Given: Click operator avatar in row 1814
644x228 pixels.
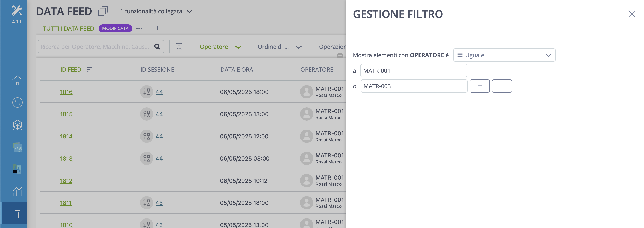Looking at the screenshot, I should [x=306, y=136].
